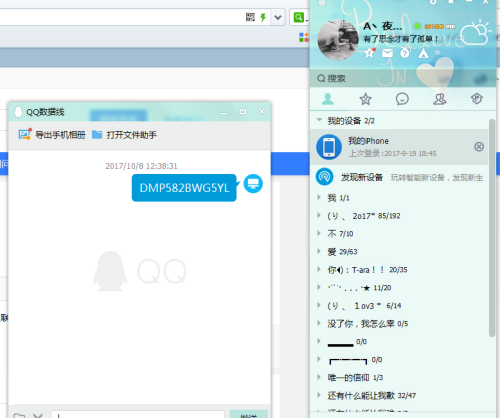
Task: Click the computer sender icon beside message
Action: coord(253,184)
